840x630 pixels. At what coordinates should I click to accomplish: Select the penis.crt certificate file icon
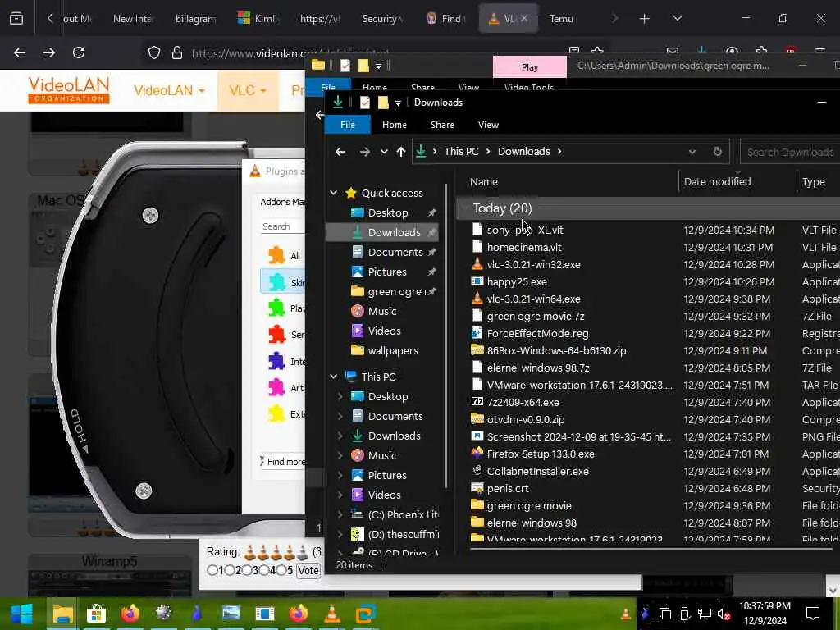[477, 488]
